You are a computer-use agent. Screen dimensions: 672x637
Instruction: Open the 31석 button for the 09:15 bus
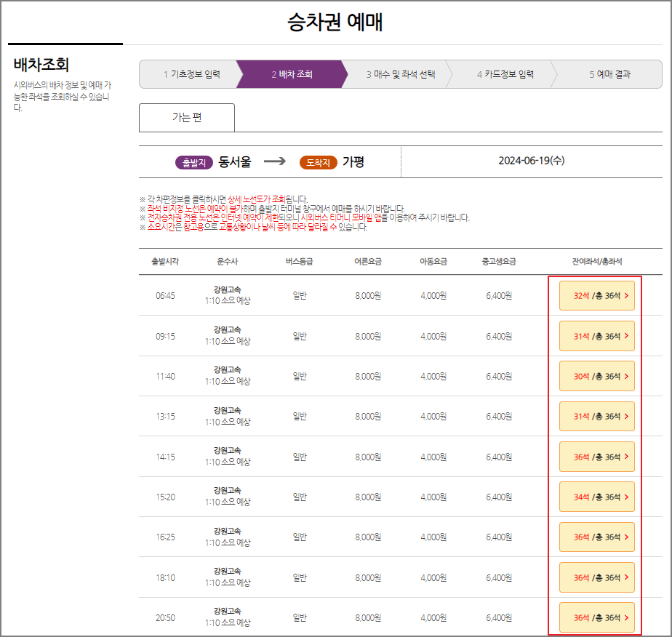pos(596,336)
